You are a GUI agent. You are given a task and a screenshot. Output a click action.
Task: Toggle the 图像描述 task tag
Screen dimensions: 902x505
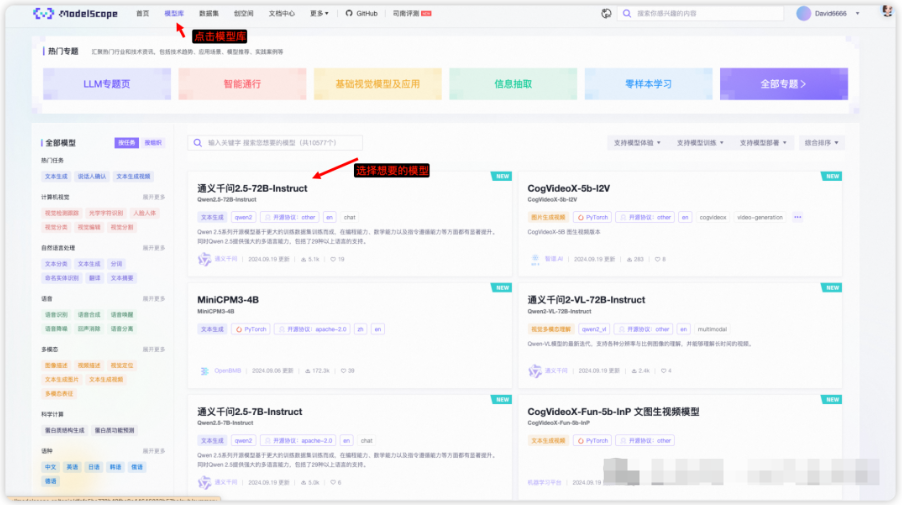56,365
